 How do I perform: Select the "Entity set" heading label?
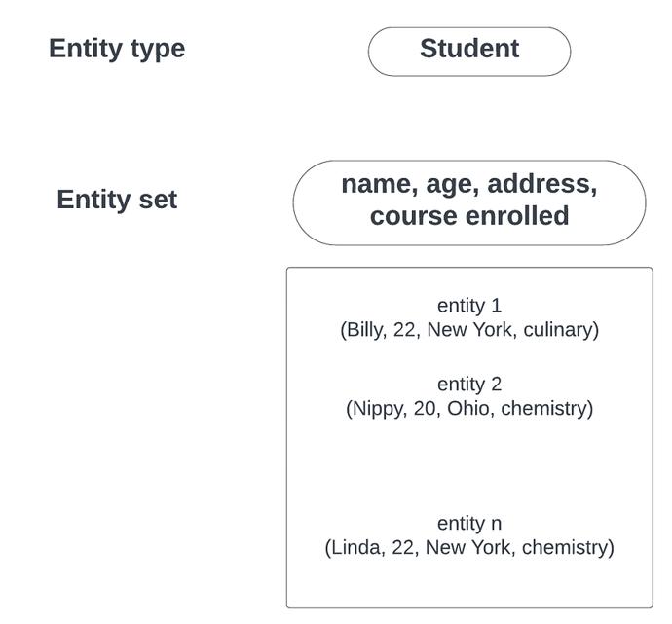[117, 200]
